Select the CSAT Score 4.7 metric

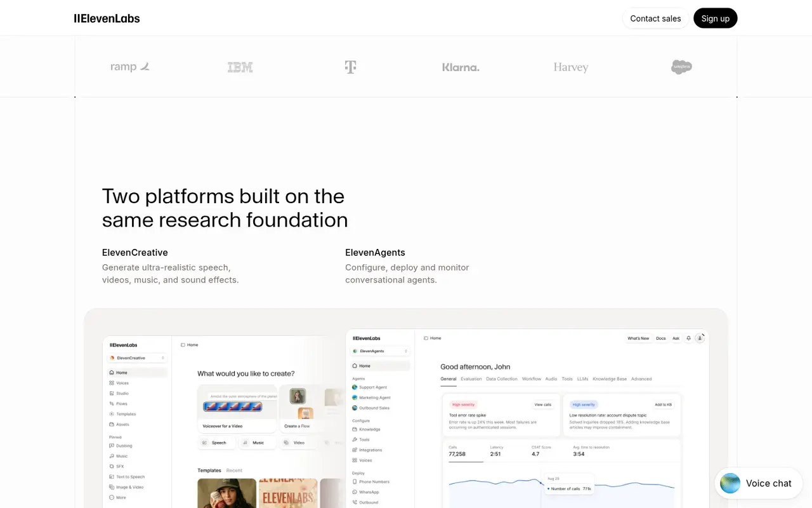pos(540,451)
